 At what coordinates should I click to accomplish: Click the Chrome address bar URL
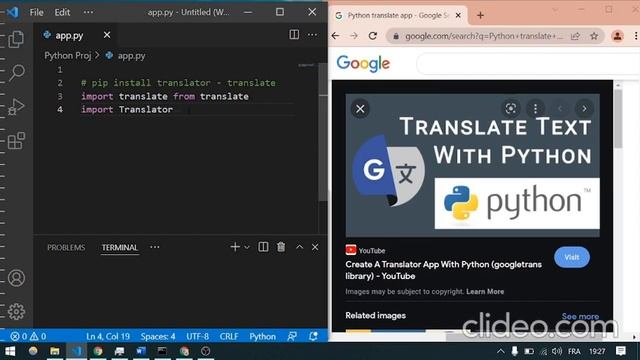tap(484, 36)
